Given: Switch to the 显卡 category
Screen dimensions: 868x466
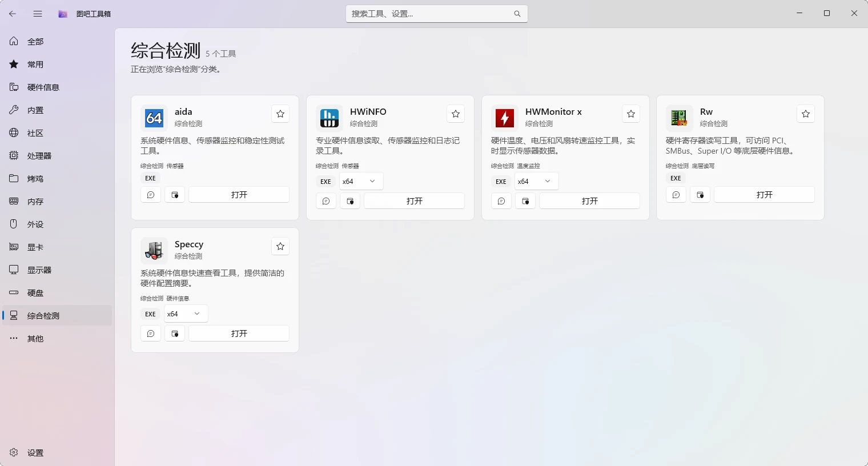Looking at the screenshot, I should pyautogui.click(x=57, y=247).
